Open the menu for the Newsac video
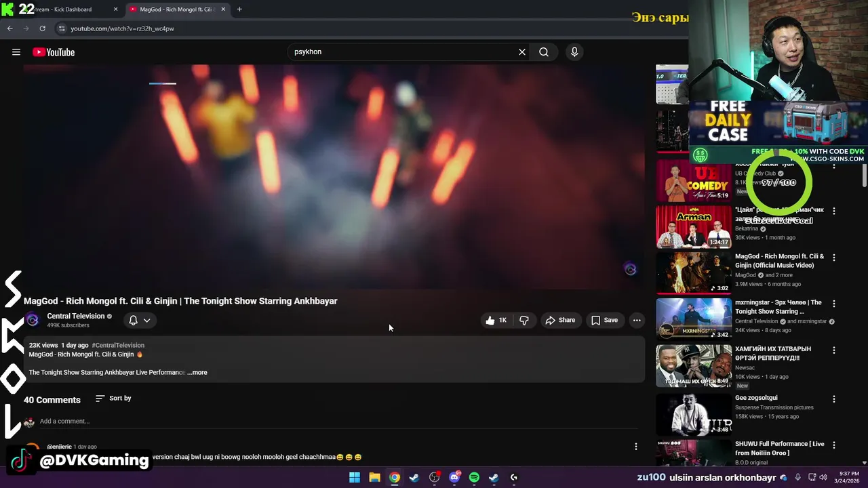Image resolution: width=868 pixels, height=488 pixels. coord(834,350)
